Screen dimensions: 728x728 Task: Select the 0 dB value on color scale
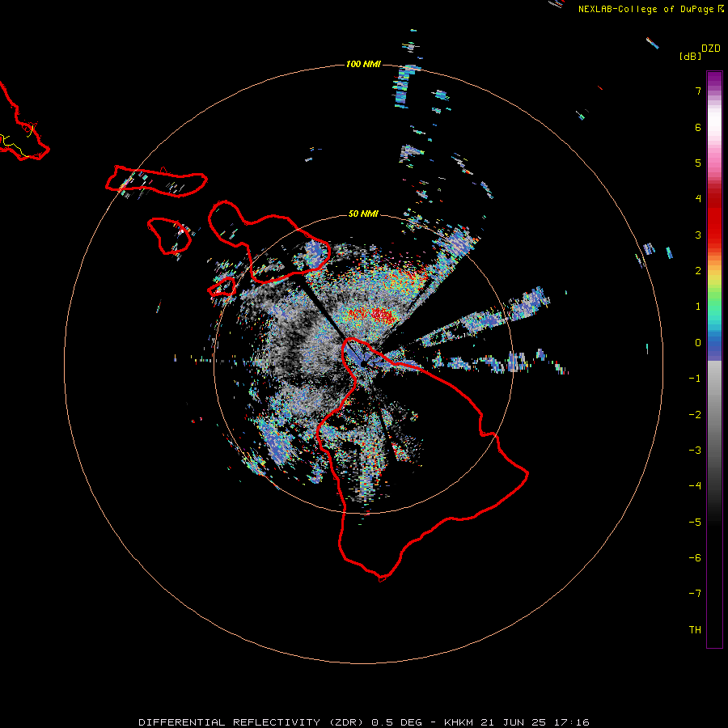(698, 343)
